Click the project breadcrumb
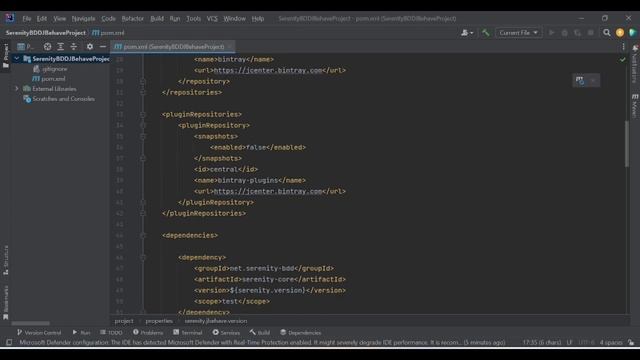 [x=124, y=321]
